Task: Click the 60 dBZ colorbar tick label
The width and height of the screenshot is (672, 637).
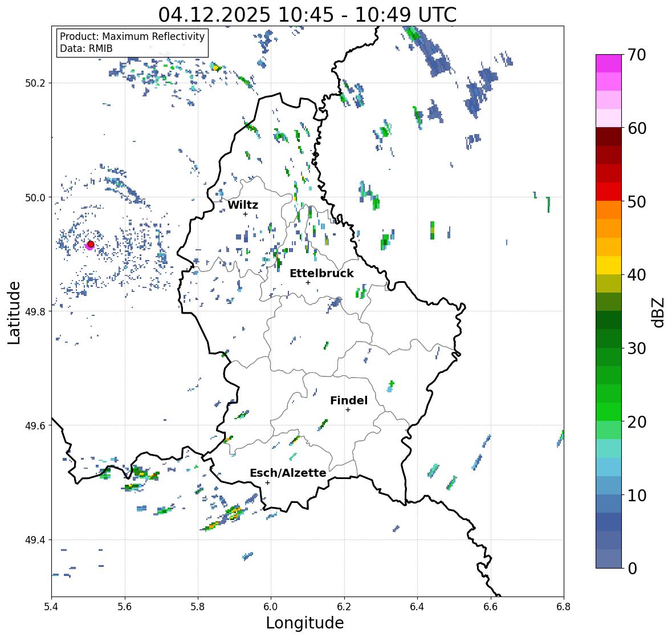Action: [x=637, y=128]
